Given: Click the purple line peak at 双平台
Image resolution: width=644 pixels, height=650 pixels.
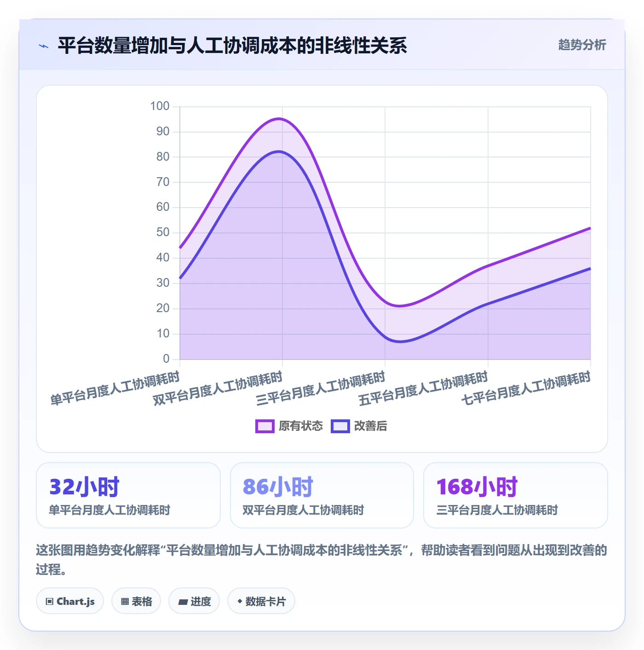Looking at the screenshot, I should [x=280, y=119].
